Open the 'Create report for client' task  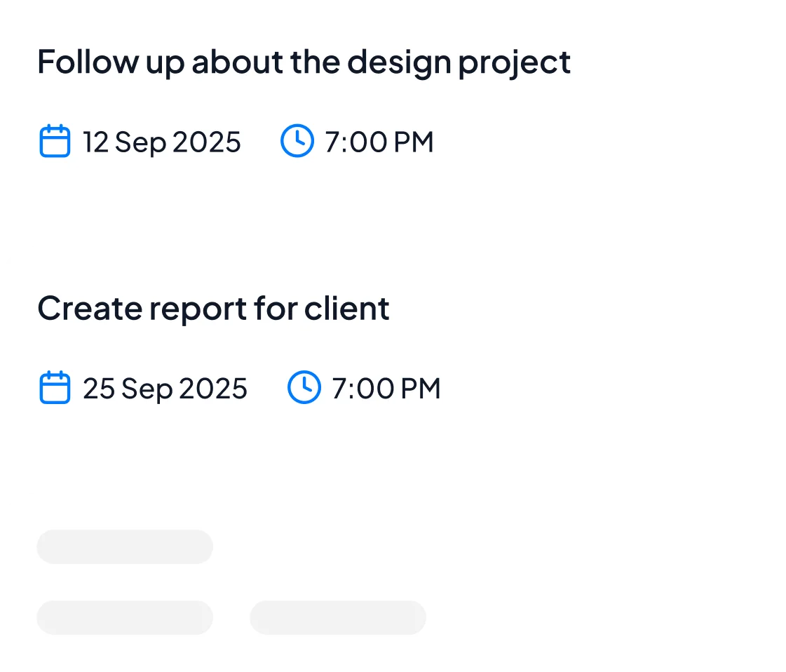point(215,308)
